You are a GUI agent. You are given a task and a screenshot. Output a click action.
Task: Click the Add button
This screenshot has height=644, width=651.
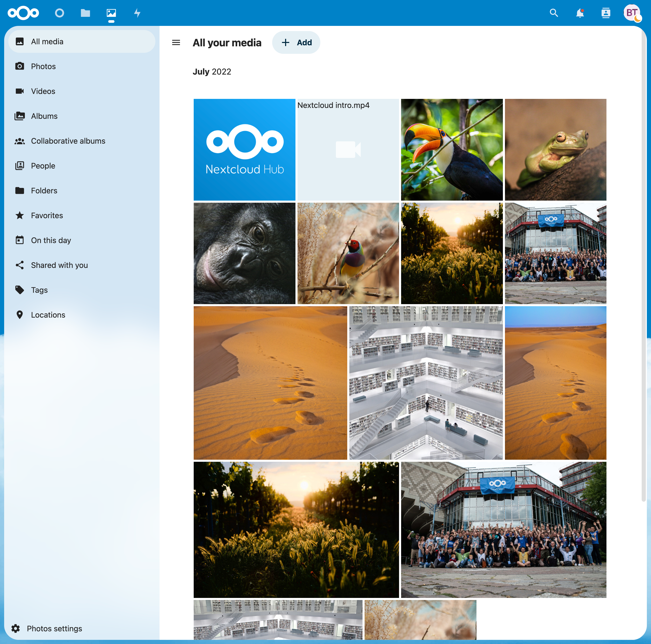pos(296,42)
